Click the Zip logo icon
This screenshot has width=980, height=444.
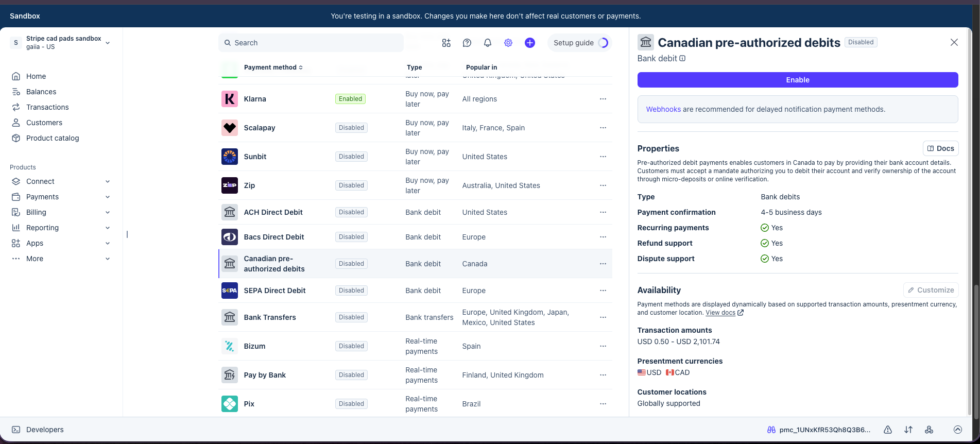point(230,185)
